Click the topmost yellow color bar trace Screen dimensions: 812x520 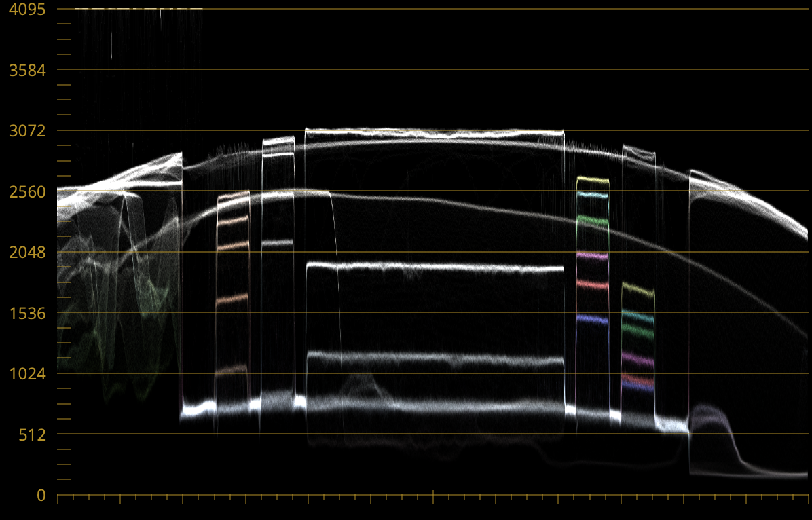click(x=593, y=180)
